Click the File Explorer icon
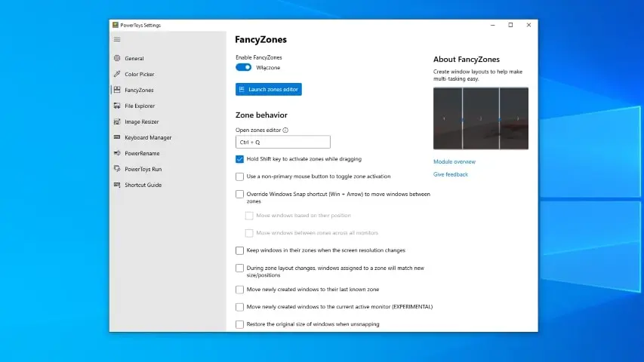The width and height of the screenshot is (644, 362). tap(117, 106)
